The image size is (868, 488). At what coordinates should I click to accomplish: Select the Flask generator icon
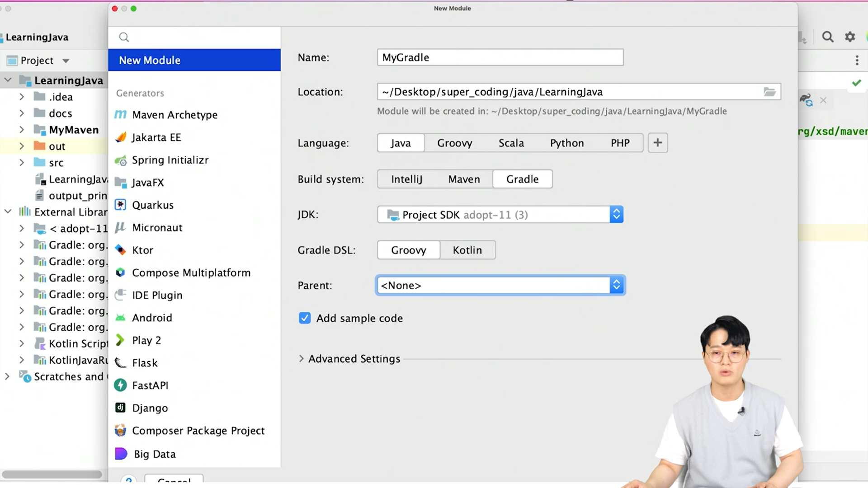tap(120, 363)
